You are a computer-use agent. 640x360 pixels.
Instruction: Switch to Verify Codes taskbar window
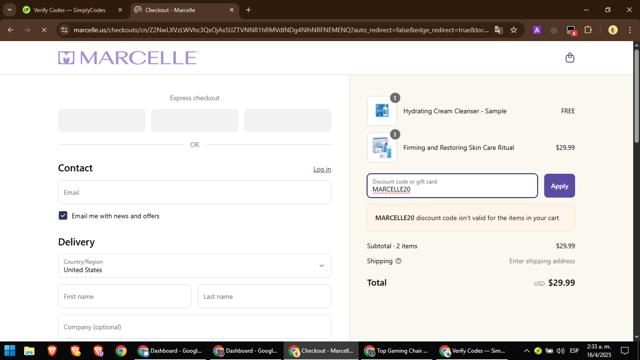pyautogui.click(x=472, y=351)
